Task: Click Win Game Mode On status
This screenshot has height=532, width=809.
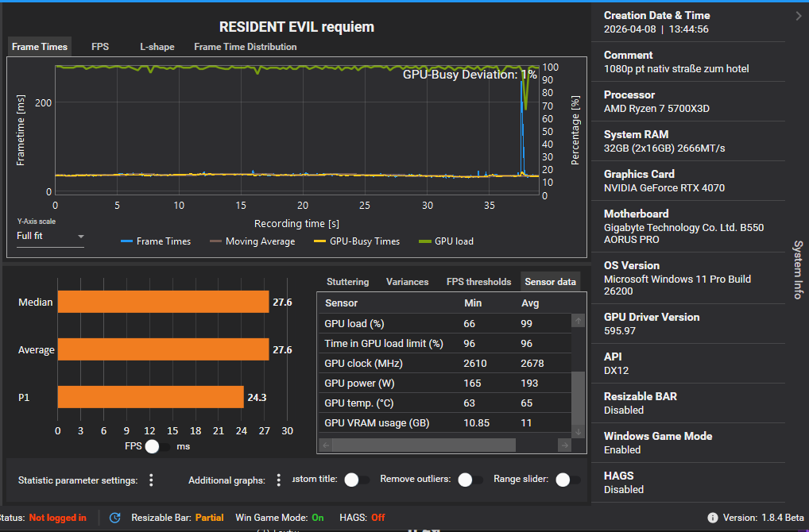Action: tap(318, 518)
